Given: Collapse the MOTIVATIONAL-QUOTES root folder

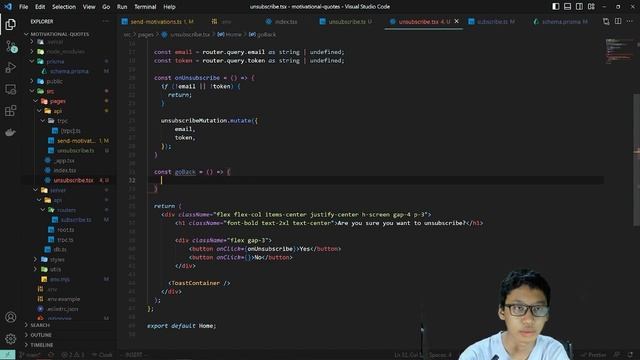Looking at the screenshot, I should tap(60, 34).
